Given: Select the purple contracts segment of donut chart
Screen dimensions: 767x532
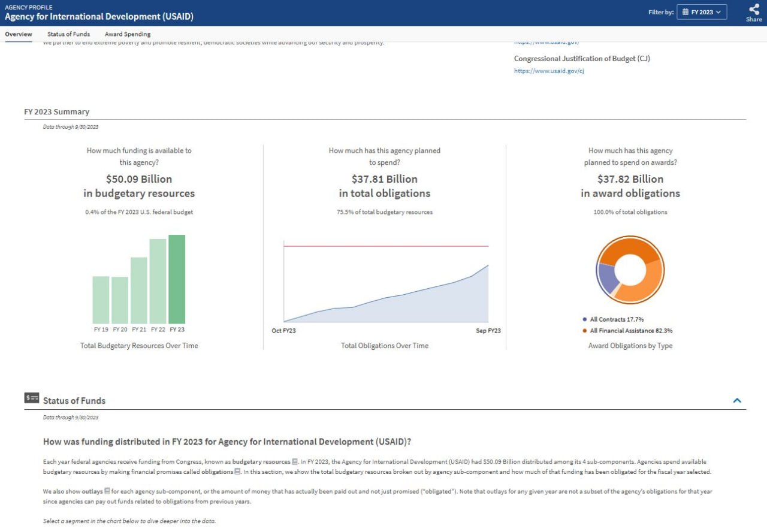Looking at the screenshot, I should [x=606, y=276].
